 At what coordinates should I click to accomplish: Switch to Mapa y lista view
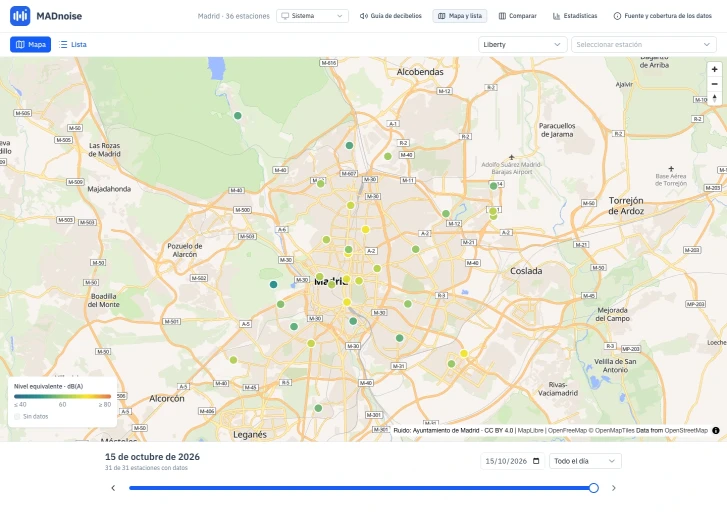(460, 16)
